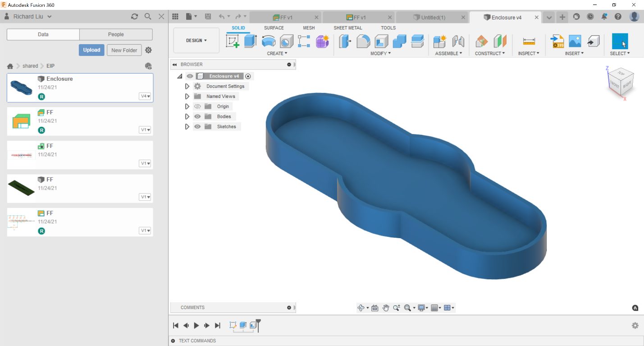
Task: Open the Modify dropdown menu
Action: [x=380, y=53]
